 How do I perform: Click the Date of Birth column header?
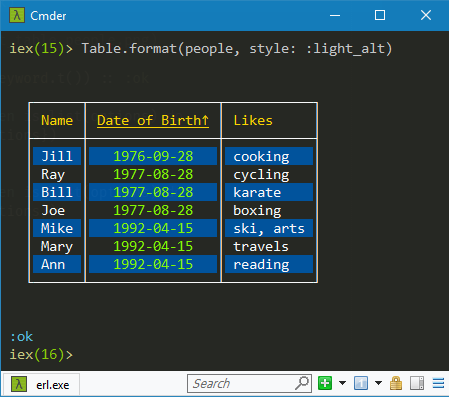tap(153, 120)
